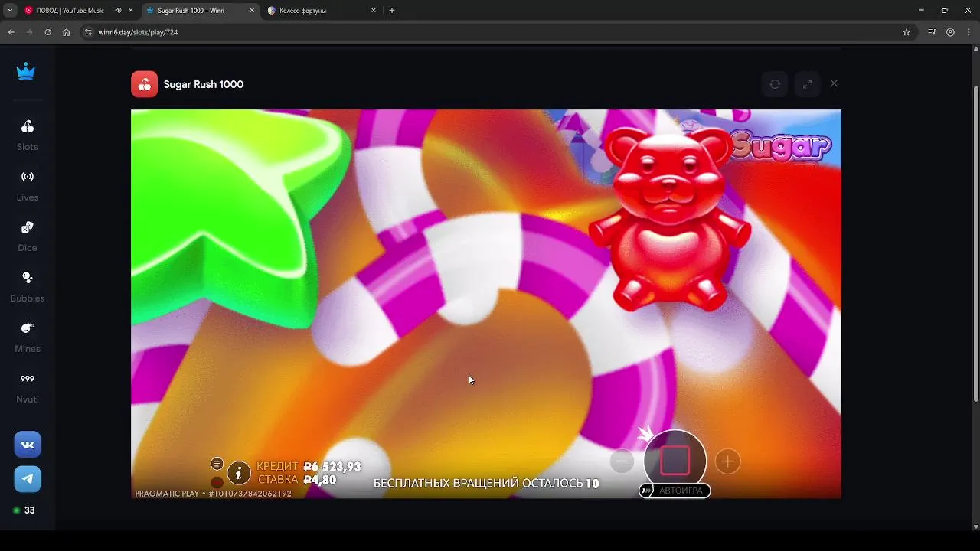
Task: Click the red cherry slot icon
Action: tap(144, 84)
